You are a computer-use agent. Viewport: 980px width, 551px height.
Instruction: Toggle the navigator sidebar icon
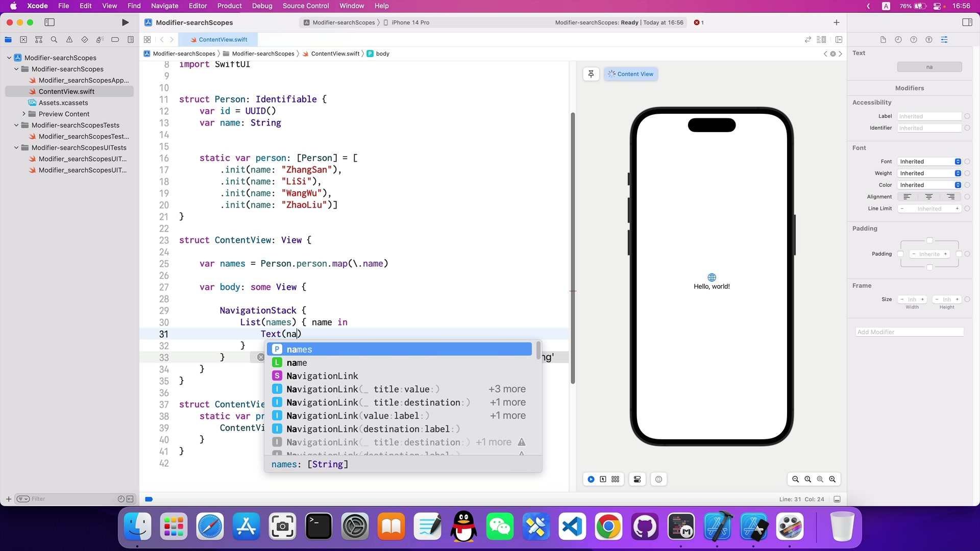coord(50,22)
